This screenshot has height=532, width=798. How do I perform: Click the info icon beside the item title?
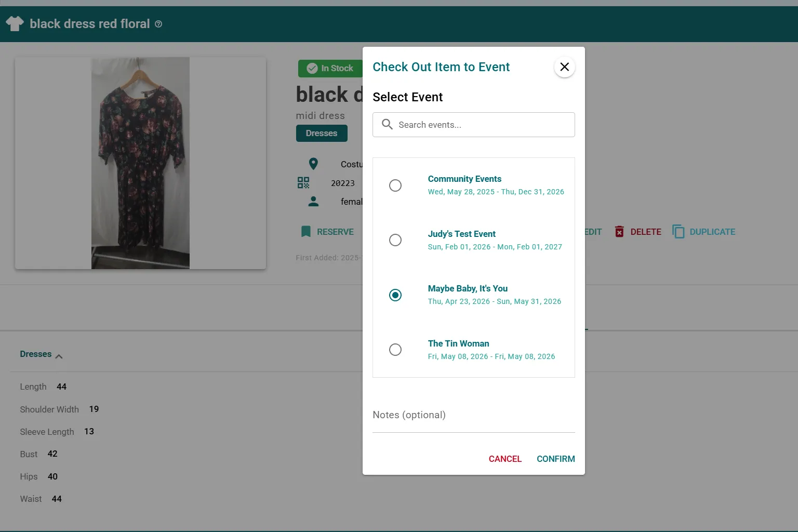pyautogui.click(x=158, y=24)
